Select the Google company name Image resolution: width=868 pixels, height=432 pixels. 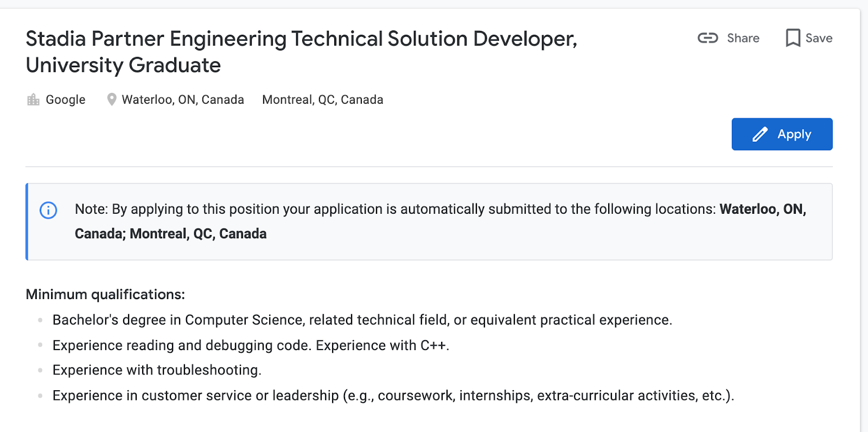66,100
